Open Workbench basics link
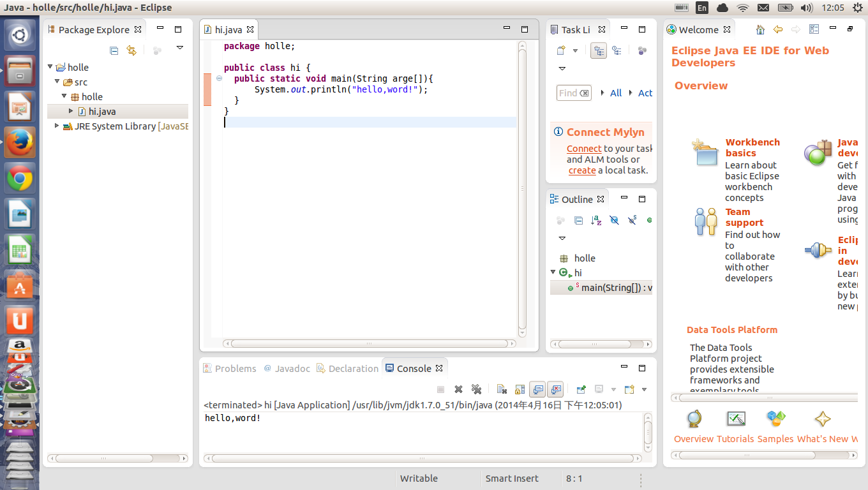This screenshot has height=490, width=868. click(752, 147)
